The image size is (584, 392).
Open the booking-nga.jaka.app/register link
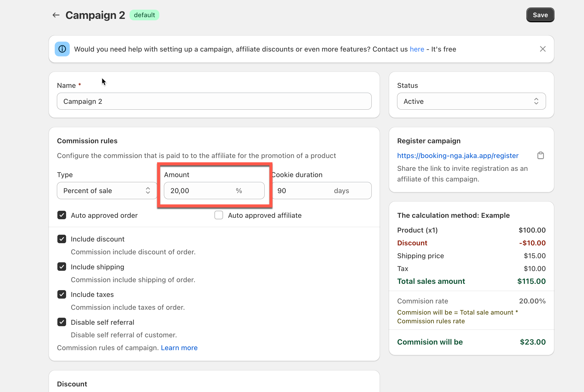458,156
